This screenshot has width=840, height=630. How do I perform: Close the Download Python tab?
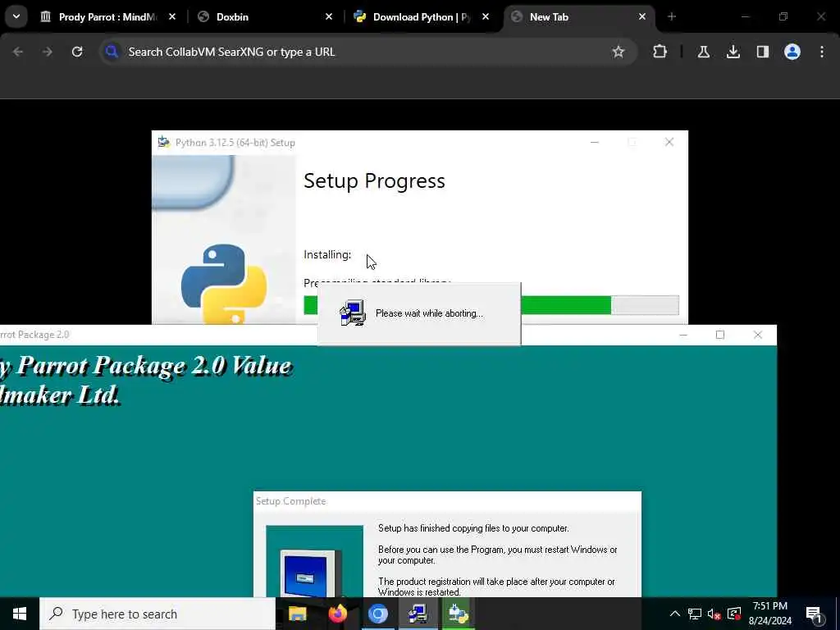[486, 17]
